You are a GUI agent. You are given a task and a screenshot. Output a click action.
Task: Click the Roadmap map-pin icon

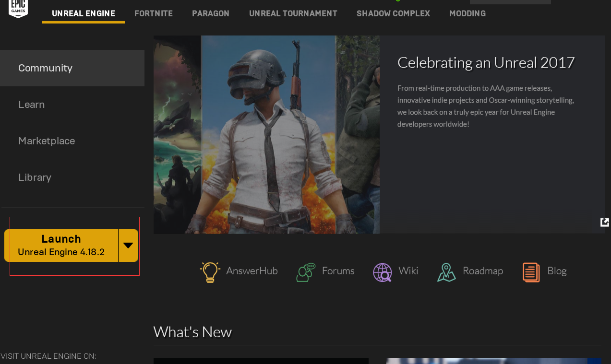(446, 272)
